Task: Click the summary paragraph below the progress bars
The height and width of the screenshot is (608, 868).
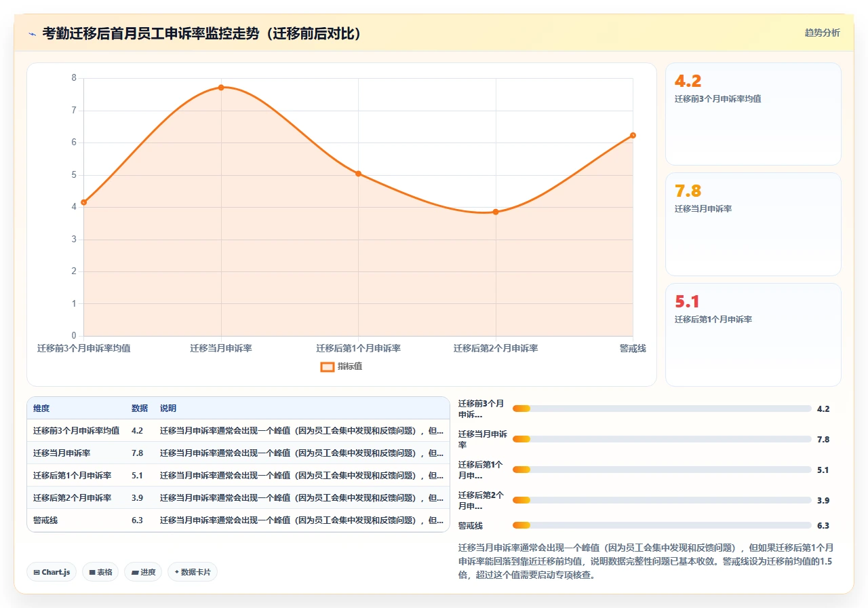Action: pyautogui.click(x=646, y=561)
